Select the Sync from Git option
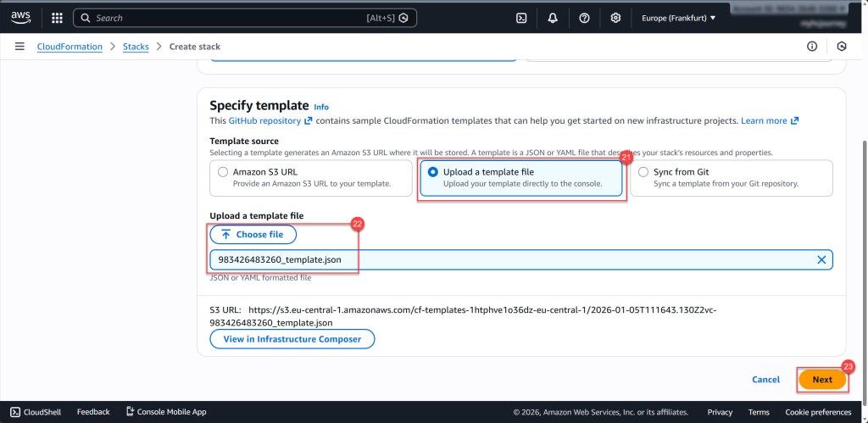The image size is (868, 423). [x=642, y=172]
